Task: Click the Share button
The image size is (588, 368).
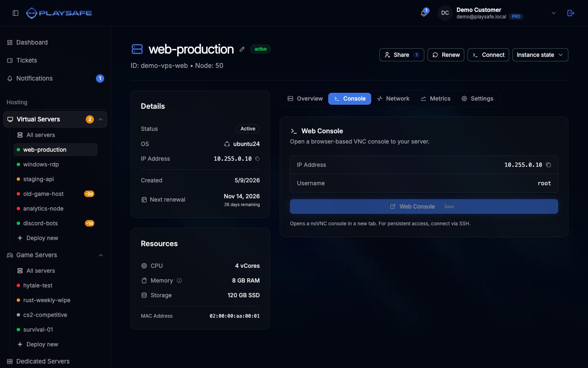Action: click(x=402, y=55)
